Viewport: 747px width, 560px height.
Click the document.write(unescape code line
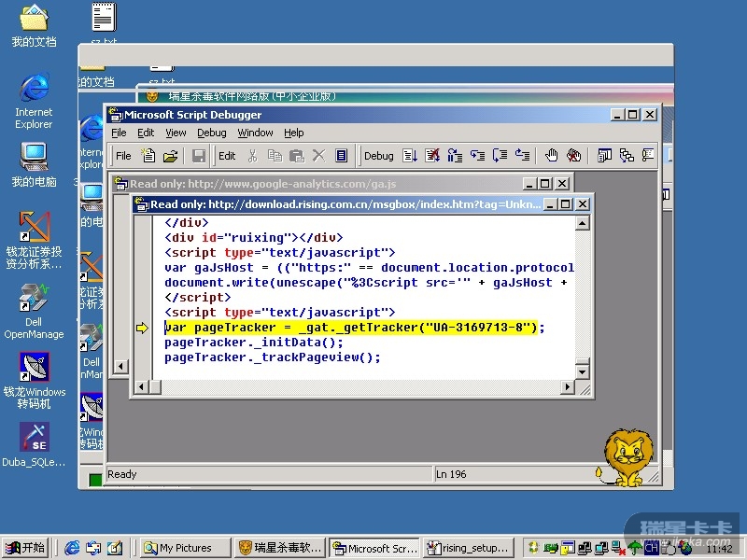365,283
